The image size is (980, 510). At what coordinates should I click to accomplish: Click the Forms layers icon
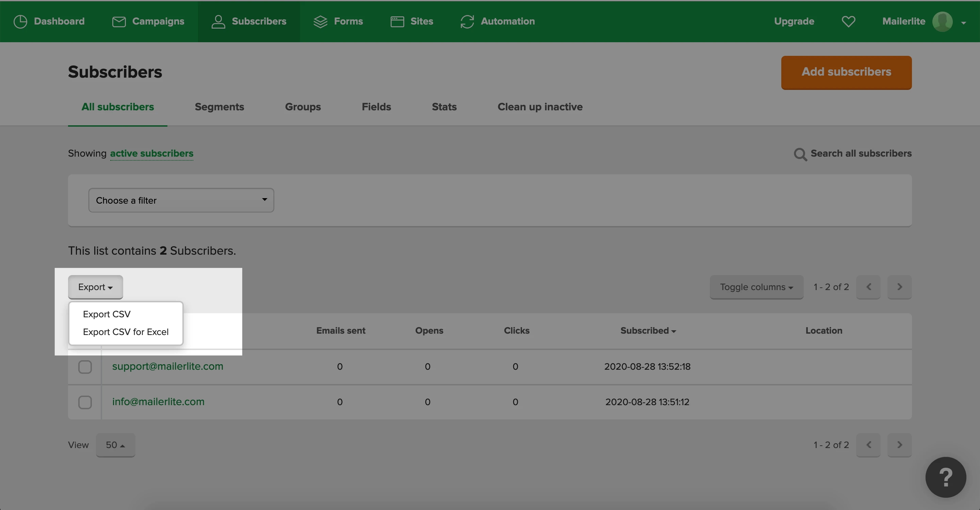[320, 22]
